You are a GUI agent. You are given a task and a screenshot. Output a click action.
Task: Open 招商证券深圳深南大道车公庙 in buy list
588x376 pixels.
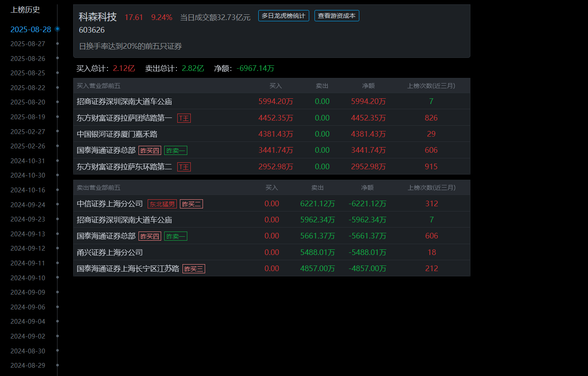125,101
